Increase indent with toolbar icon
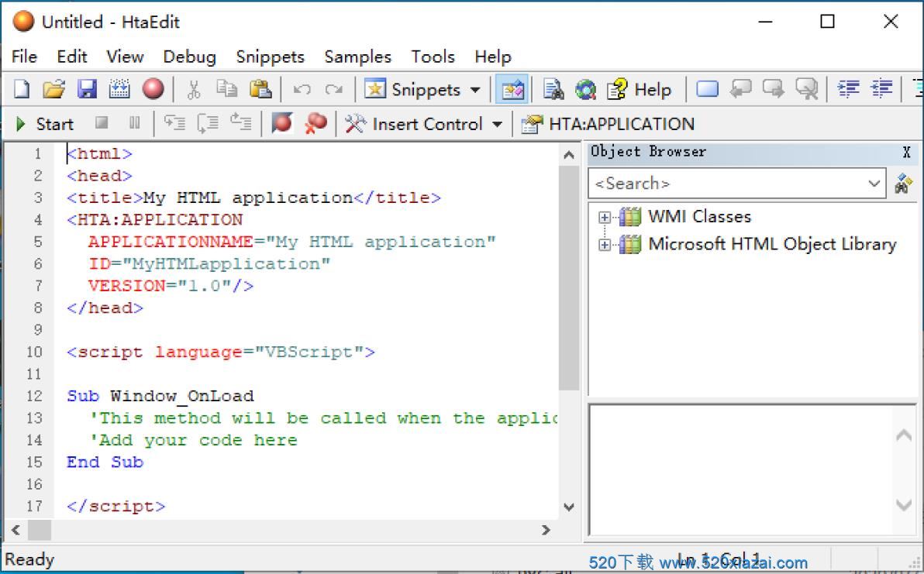This screenshot has width=924, height=574. 882,90
